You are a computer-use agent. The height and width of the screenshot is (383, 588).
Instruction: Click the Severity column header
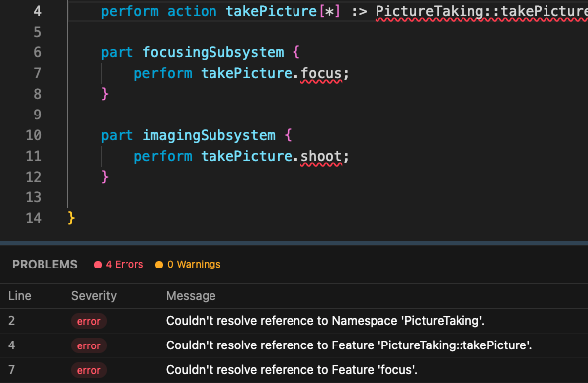coord(94,296)
